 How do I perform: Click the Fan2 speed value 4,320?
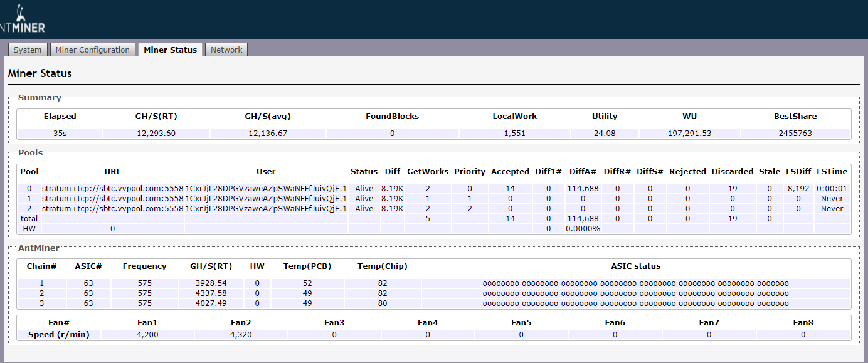click(240, 335)
